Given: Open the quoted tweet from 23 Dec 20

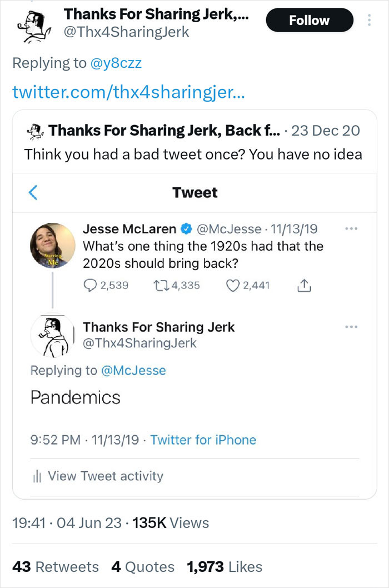Looking at the screenshot, I should pos(194,144).
